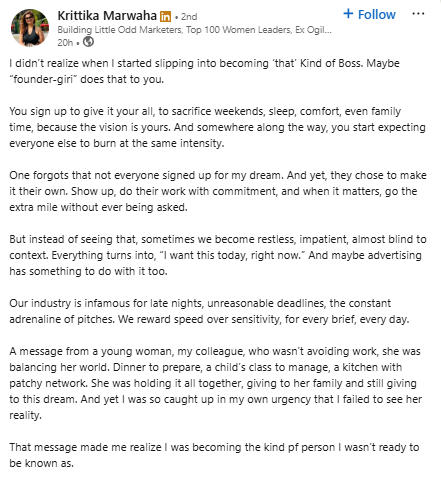
Task: Click the gold LinkedIn premium badge
Action: [165, 16]
